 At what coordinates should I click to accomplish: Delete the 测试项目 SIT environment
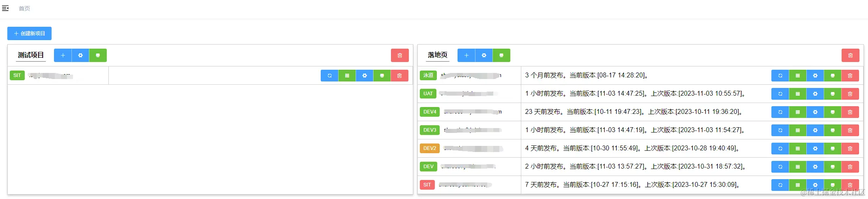pyautogui.click(x=399, y=76)
